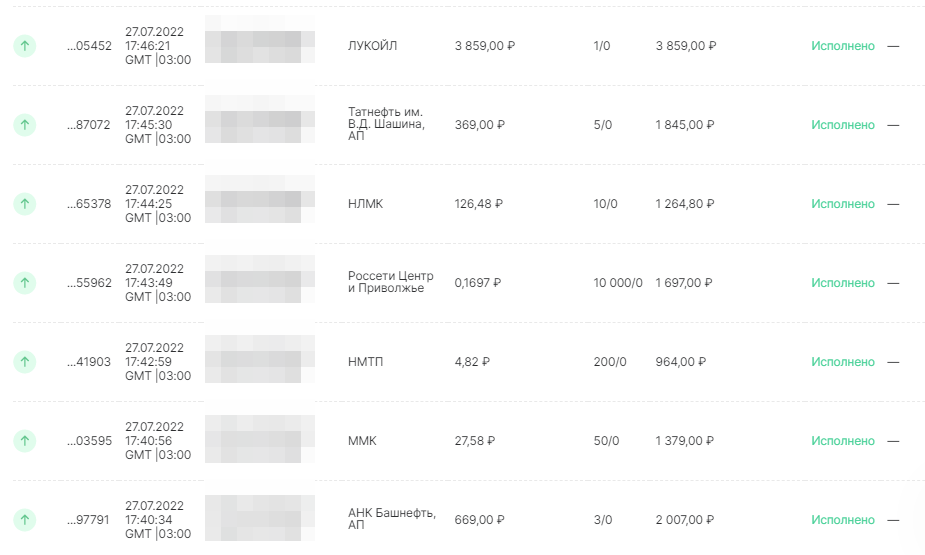Click the 1 264,80 ₽ total for НЛМК
925x555 pixels.
(x=684, y=204)
